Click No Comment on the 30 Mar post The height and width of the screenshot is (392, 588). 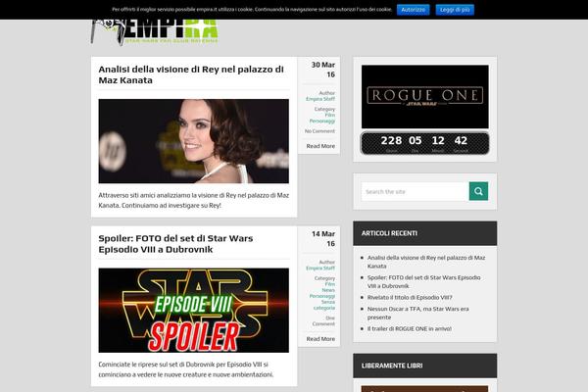tap(319, 131)
